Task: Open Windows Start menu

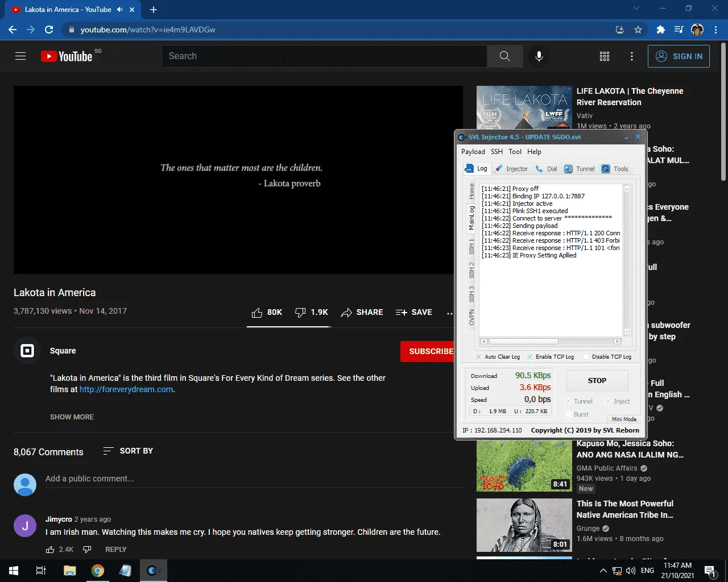Action: (x=14, y=571)
